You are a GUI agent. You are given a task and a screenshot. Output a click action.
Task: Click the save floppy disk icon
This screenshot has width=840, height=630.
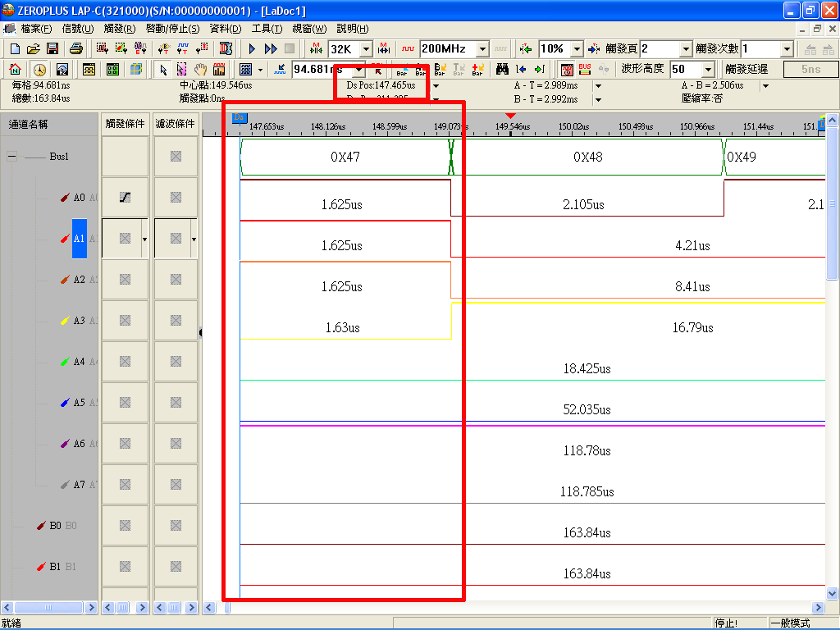point(52,49)
